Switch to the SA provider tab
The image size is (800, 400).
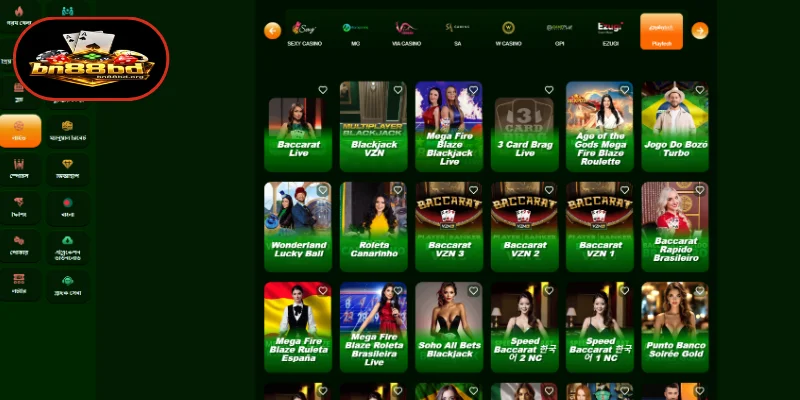[x=458, y=33]
